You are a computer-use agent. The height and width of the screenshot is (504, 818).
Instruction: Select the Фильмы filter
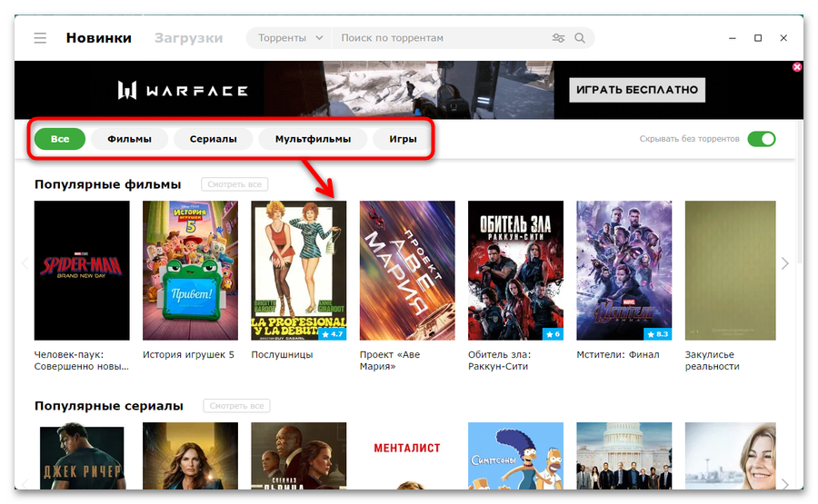(129, 139)
